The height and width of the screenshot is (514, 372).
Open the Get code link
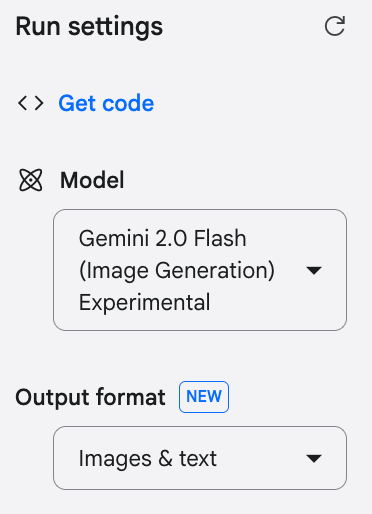pos(106,103)
